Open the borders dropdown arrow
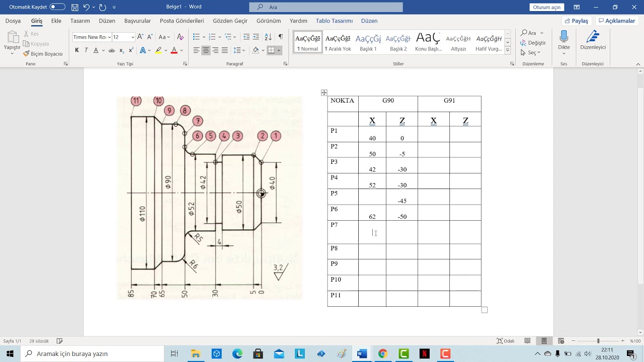This screenshot has height=362, width=644. coord(279,50)
